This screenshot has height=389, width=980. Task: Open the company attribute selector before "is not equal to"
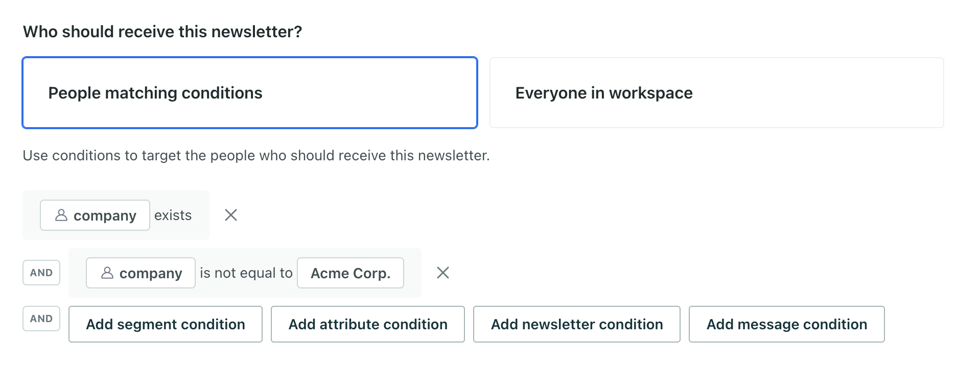141,273
